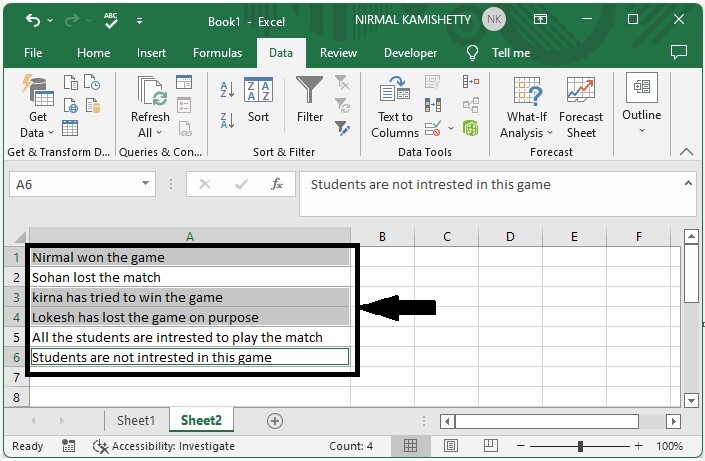
Task: Switch to Page Layout view
Action: click(x=451, y=445)
